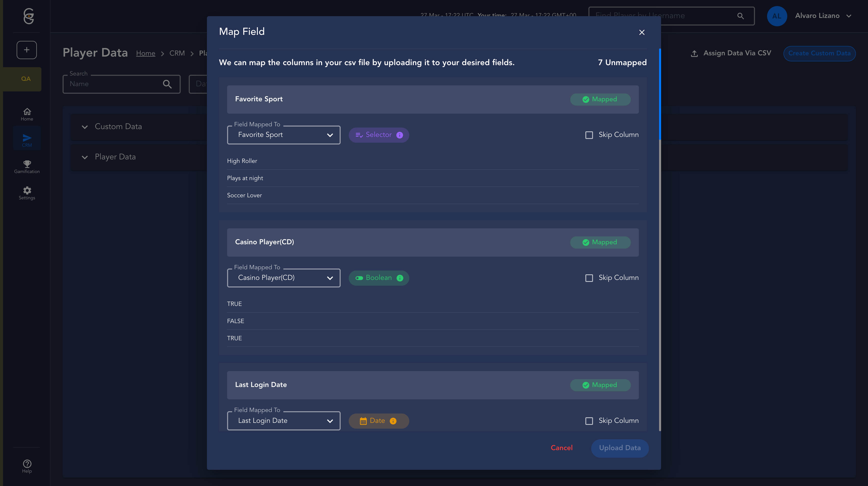Check Skip Column for Casino Player(CD)

pos(589,278)
